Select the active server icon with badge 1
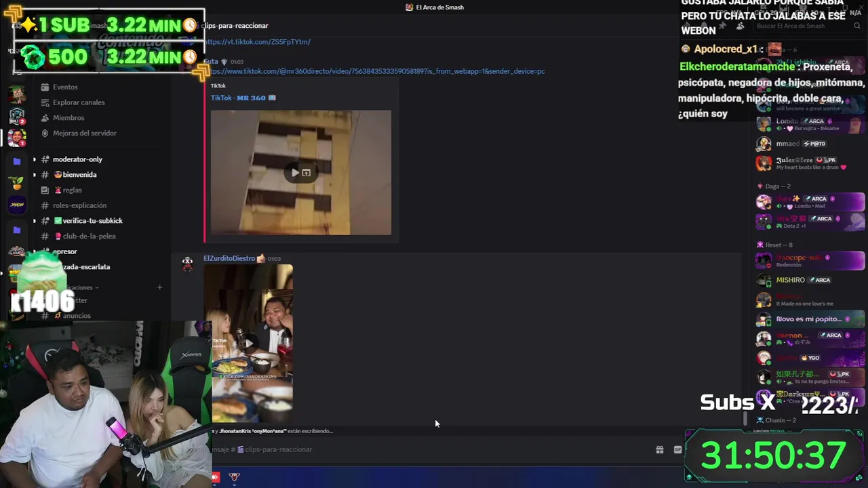This screenshot has height=488, width=868. click(17, 138)
